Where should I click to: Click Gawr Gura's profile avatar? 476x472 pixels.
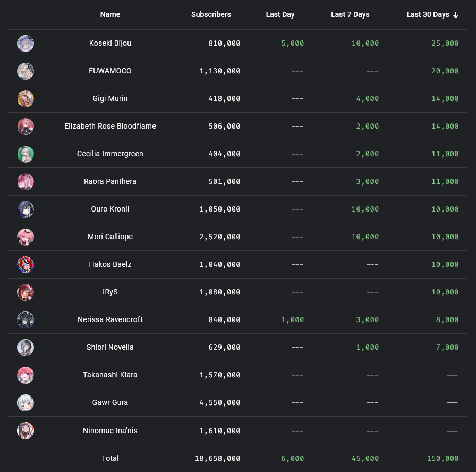[25, 403]
